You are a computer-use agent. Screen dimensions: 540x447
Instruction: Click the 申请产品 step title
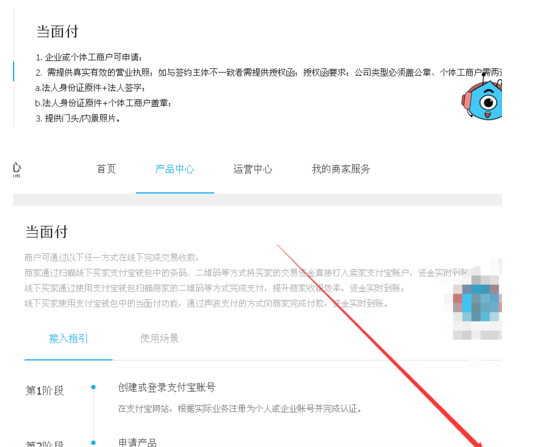tap(137, 442)
